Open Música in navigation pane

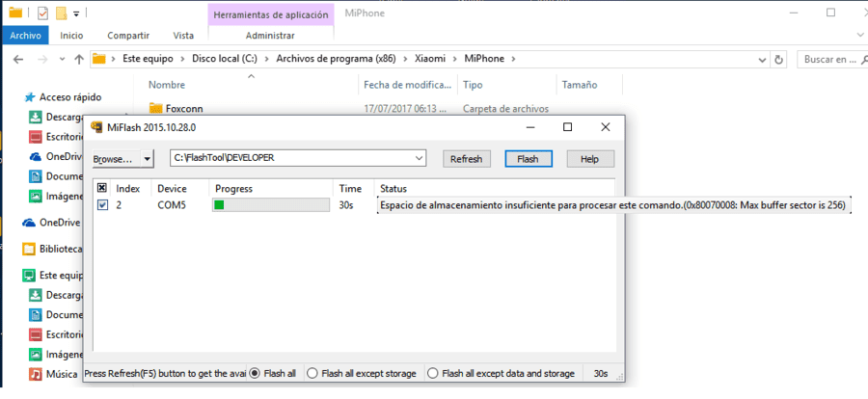(54, 374)
